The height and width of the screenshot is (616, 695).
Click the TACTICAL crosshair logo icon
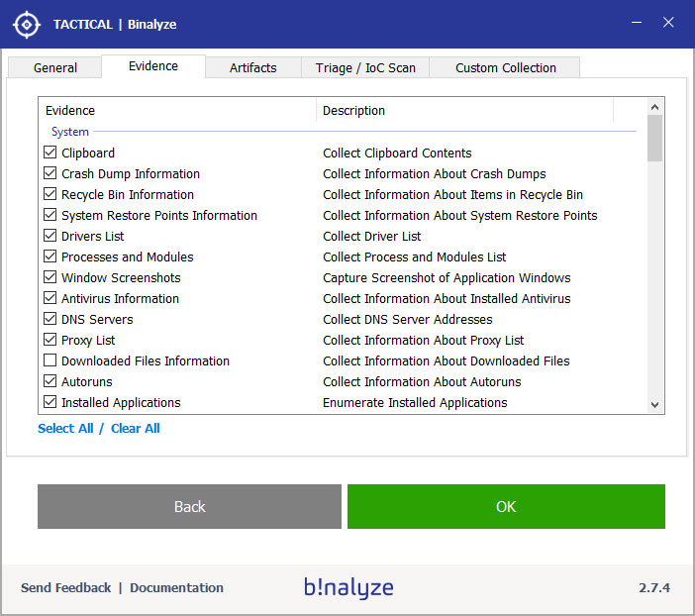pyautogui.click(x=27, y=25)
